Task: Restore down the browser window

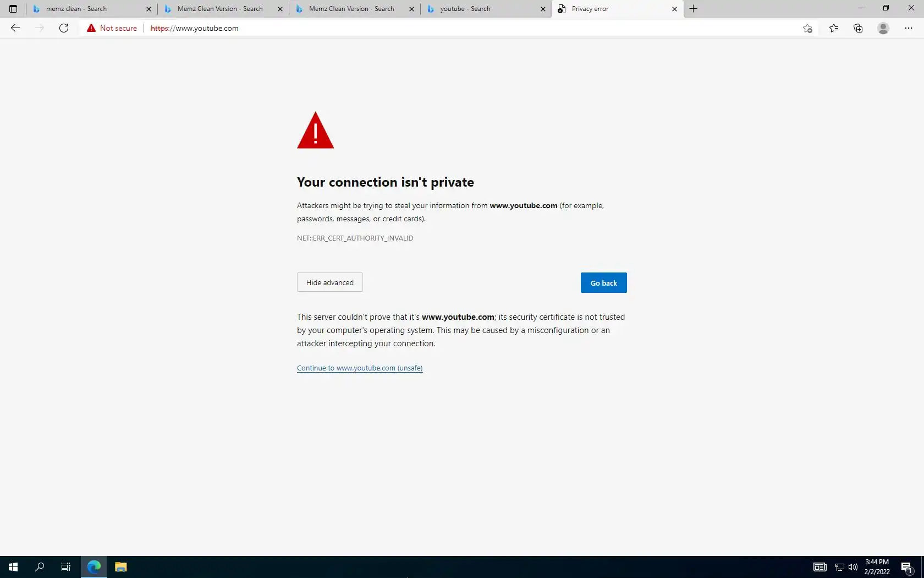Action: pyautogui.click(x=886, y=8)
